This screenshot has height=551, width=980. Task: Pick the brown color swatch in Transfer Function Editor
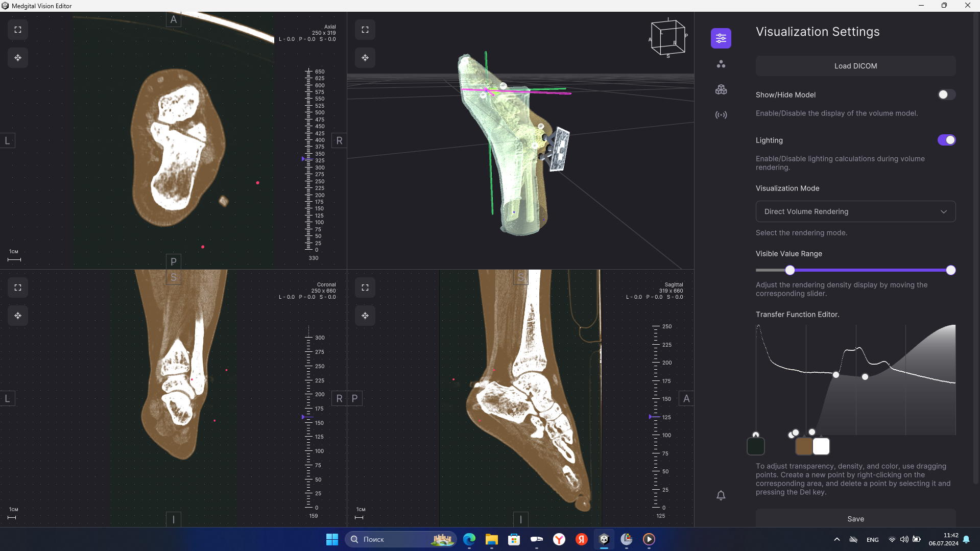click(803, 446)
